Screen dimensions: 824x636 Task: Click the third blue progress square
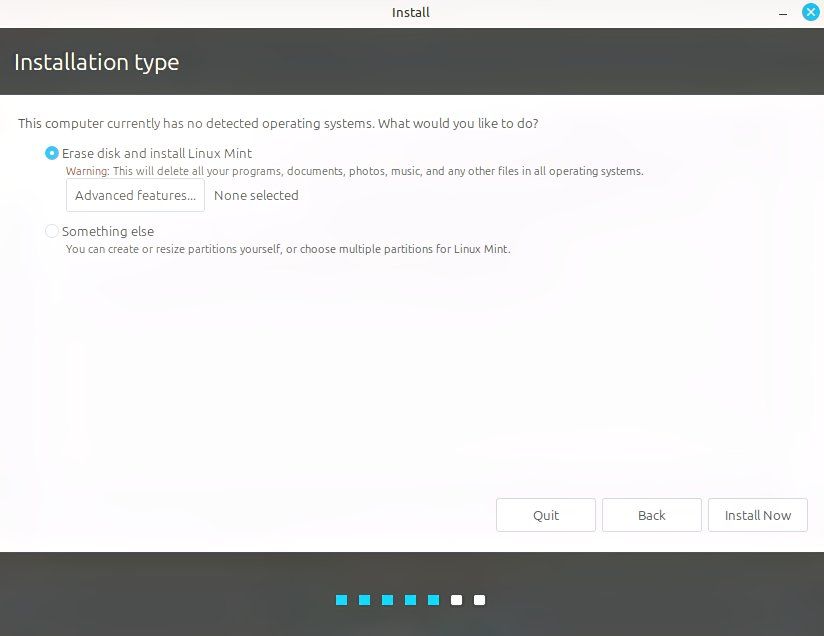click(x=388, y=599)
